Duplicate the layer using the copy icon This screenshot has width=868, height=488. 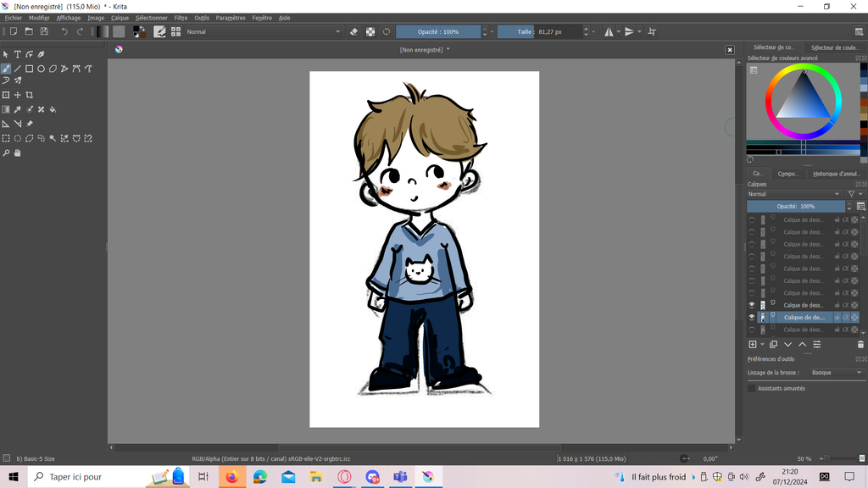(773, 345)
